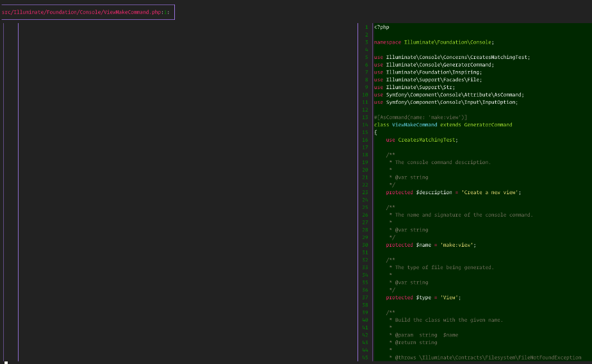Click the Facades\File import line
The height and width of the screenshot is (364, 592).
[x=428, y=80]
